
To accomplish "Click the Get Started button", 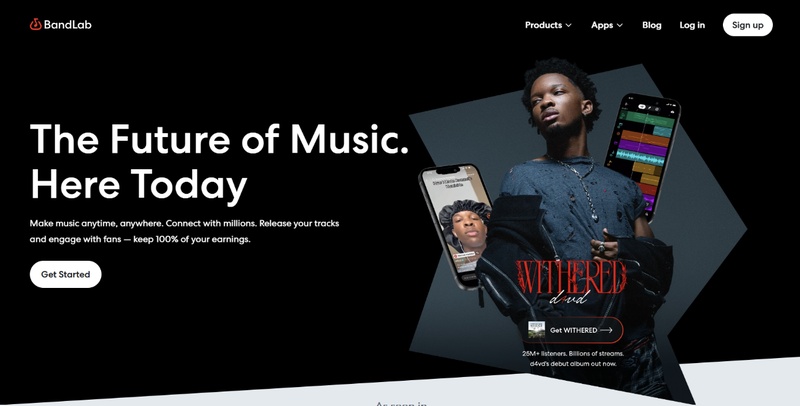I will click(x=65, y=274).
